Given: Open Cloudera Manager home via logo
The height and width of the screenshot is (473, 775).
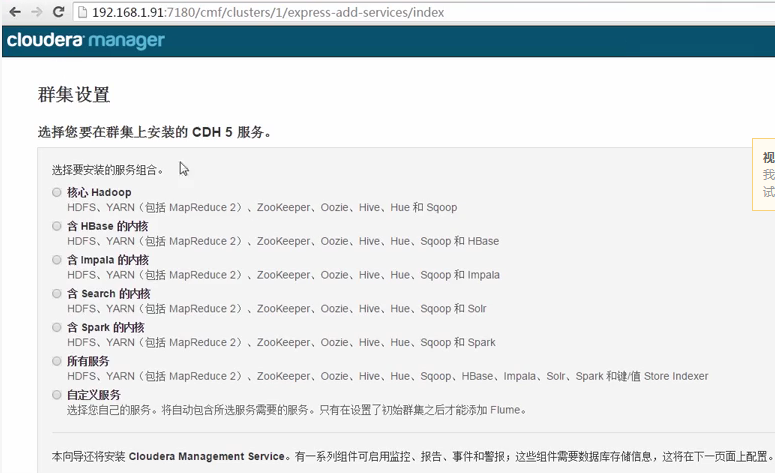Looking at the screenshot, I should coord(86,40).
